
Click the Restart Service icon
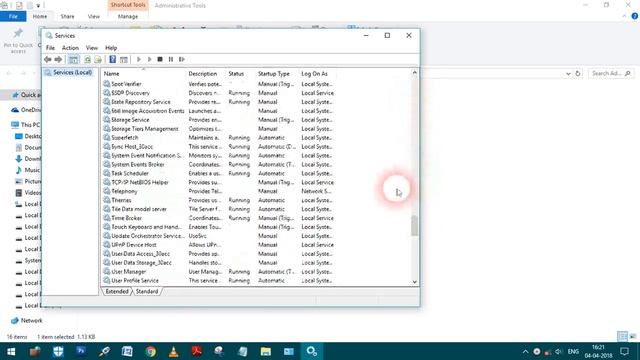[182, 60]
